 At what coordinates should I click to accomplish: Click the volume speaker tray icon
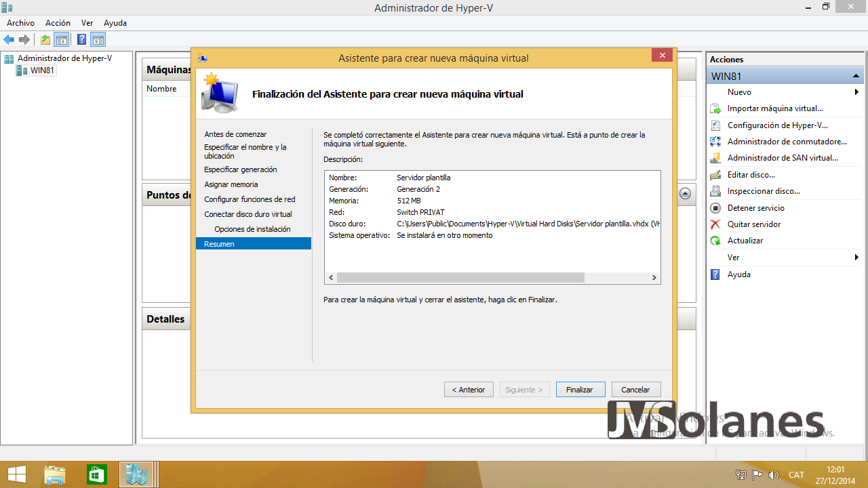[773, 475]
